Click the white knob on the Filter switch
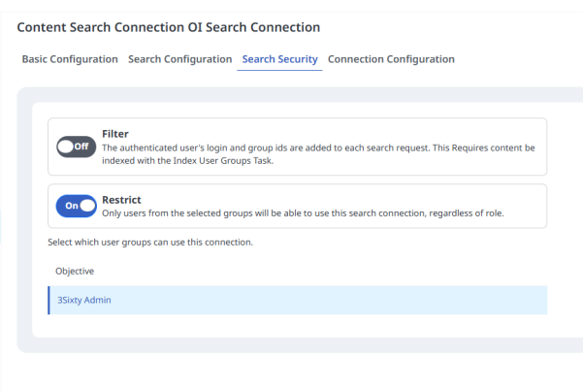The height and width of the screenshot is (392, 583). coord(67,147)
